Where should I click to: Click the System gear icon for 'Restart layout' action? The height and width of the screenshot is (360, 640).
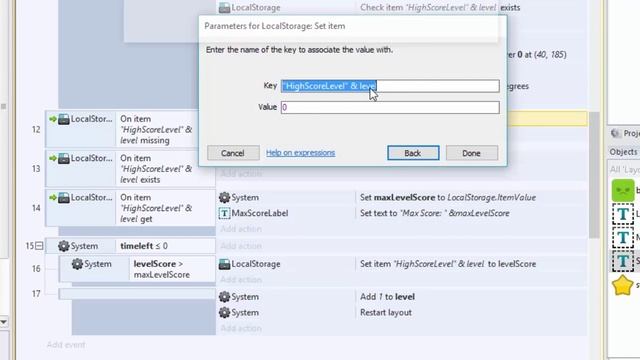pos(224,313)
